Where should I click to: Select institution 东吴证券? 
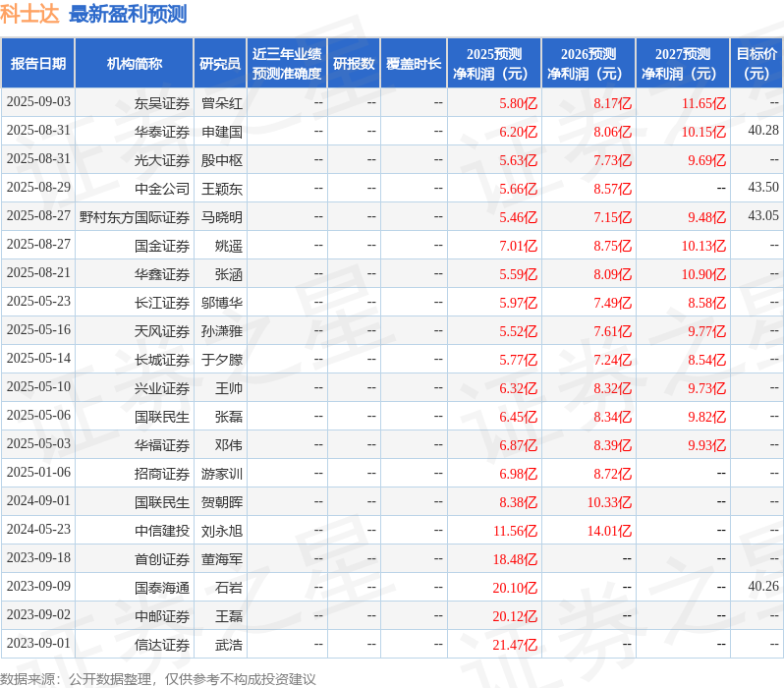162,103
